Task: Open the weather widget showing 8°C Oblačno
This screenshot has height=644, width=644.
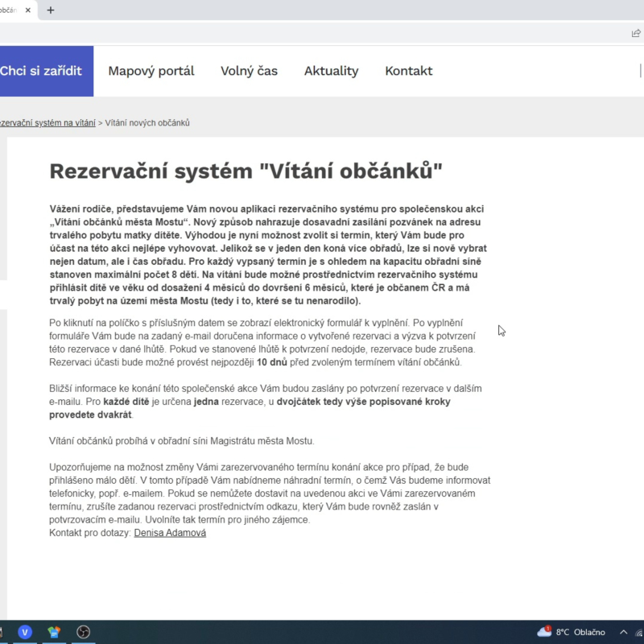Action: pos(572,634)
